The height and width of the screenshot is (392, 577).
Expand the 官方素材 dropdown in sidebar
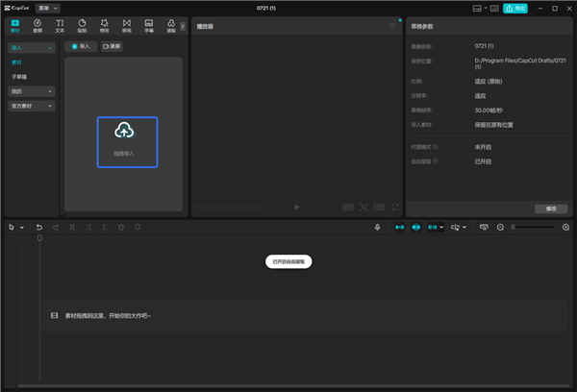31,105
